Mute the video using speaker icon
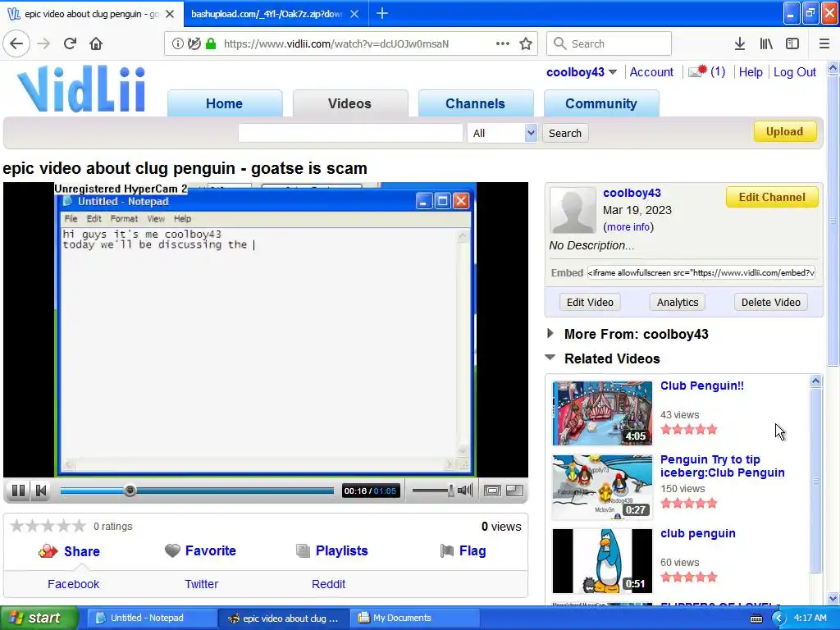This screenshot has width=840, height=630. click(465, 491)
